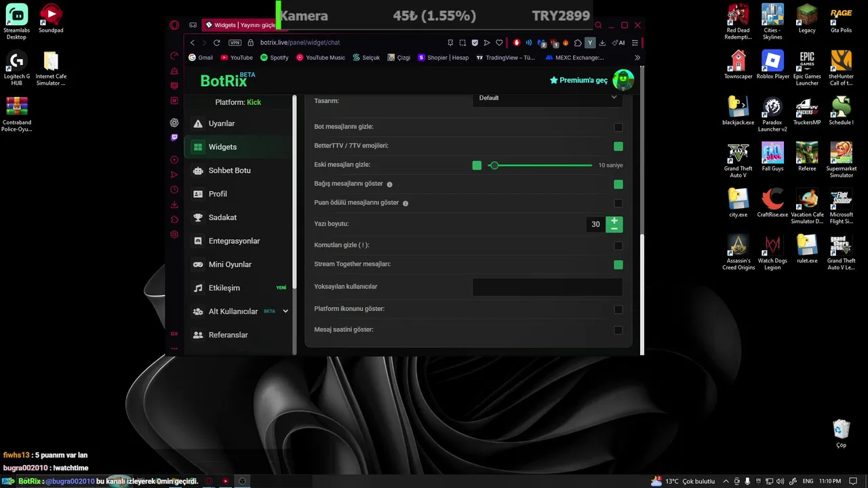Open the volume icon in system tray
Screen dimensions: 868x488
(779, 481)
